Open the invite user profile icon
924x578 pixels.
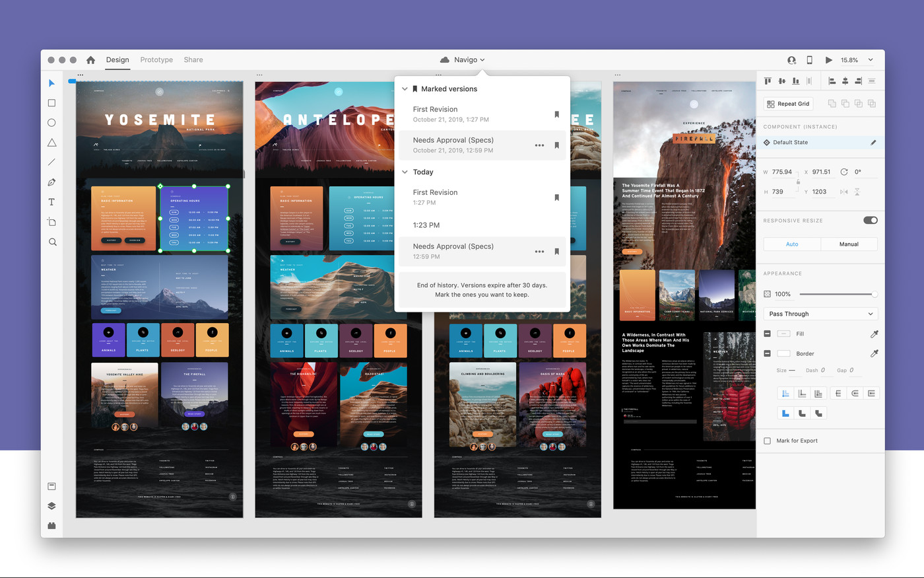(791, 60)
